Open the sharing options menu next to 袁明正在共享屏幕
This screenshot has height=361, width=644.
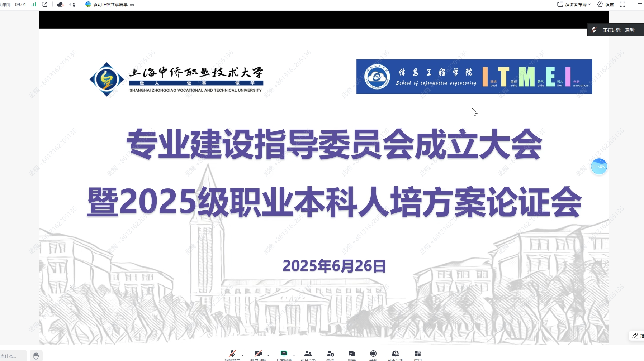coord(132,5)
